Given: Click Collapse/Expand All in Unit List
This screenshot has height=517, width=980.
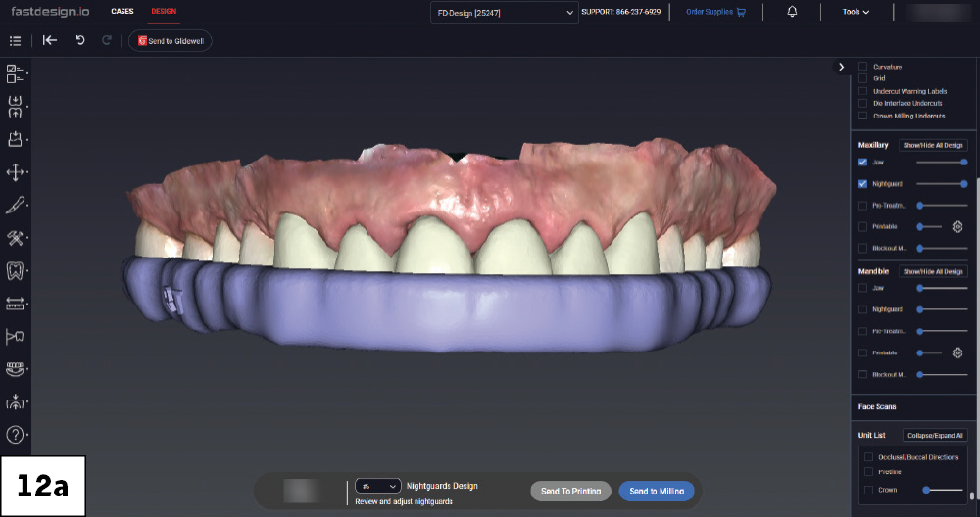Looking at the screenshot, I should click(x=935, y=435).
